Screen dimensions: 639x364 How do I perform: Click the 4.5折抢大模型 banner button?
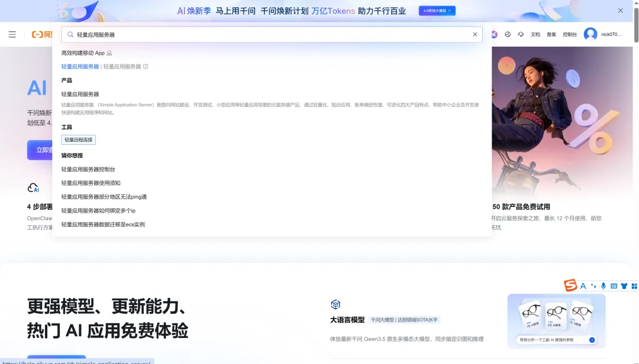coord(437,11)
